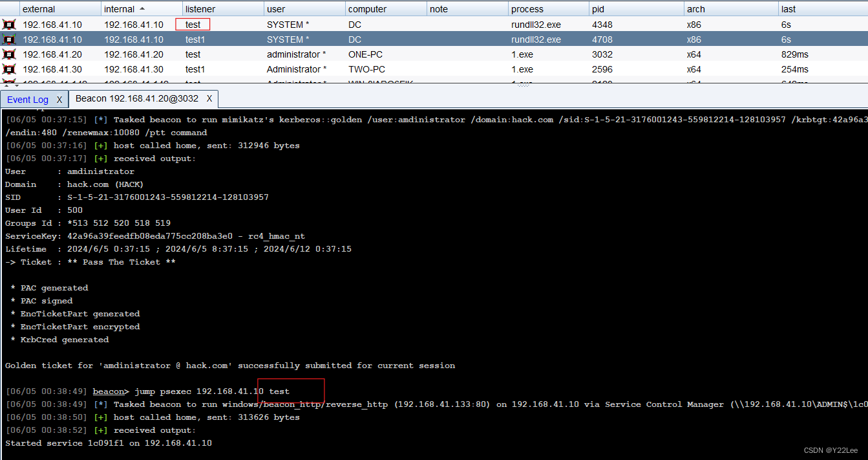Sort sessions by pid column header
868x460 pixels.
click(x=637, y=9)
